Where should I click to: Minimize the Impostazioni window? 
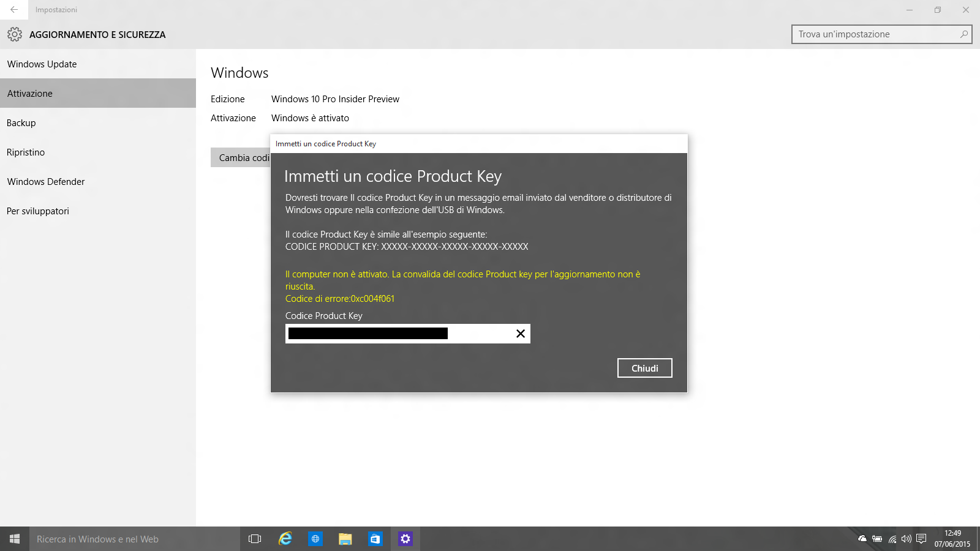(x=910, y=10)
